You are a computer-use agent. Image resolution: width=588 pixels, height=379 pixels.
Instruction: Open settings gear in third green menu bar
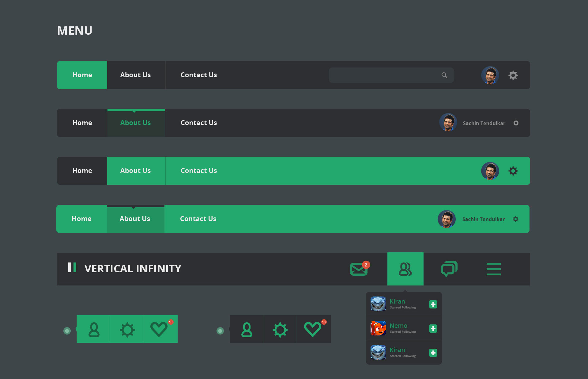513,171
